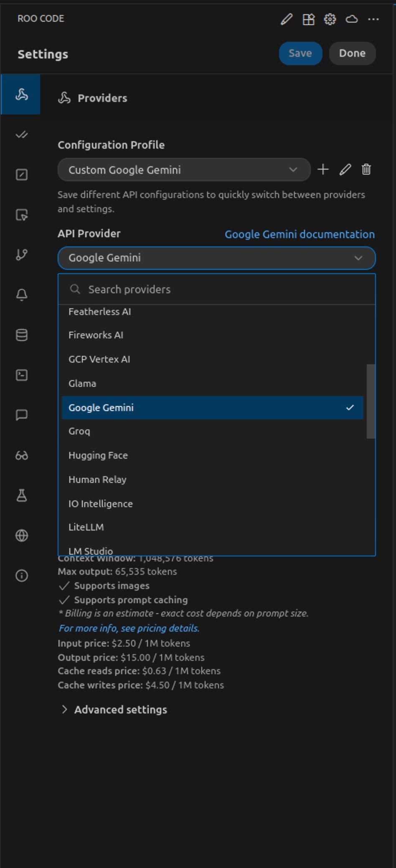
Task: Select the Providers sidebar tab icon
Action: (x=21, y=94)
